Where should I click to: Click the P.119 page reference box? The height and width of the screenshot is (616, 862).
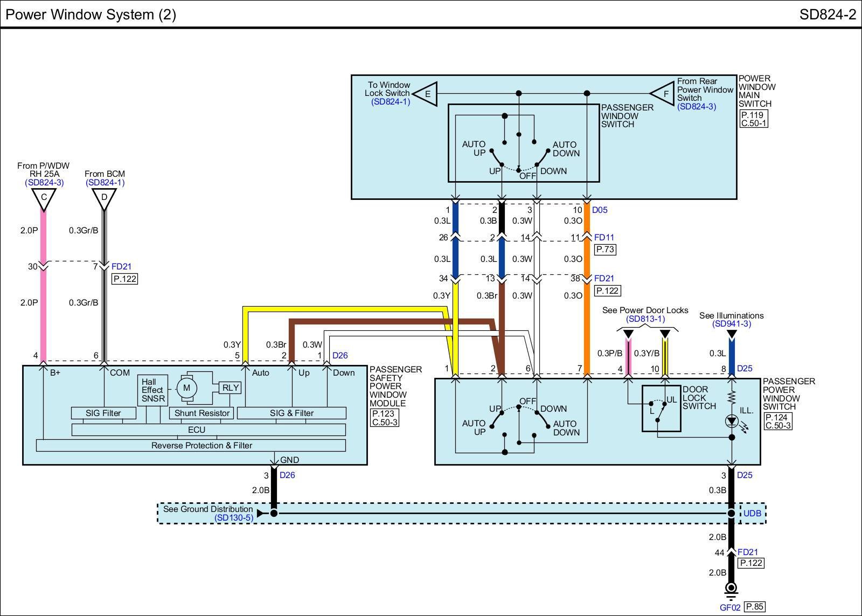point(753,115)
